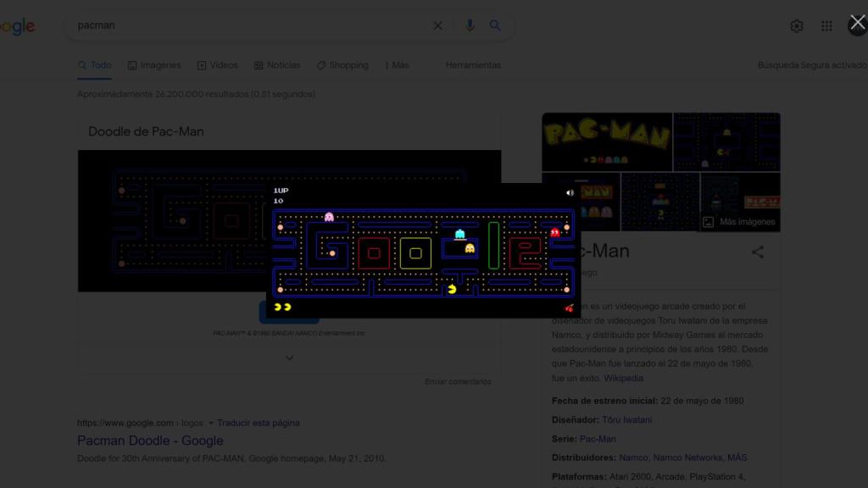Switch to the Imágenes tab
Image resolution: width=868 pixels, height=488 pixels.
(153, 64)
